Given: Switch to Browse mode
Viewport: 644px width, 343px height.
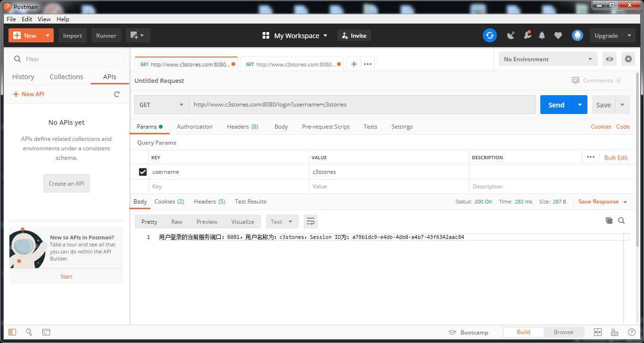Looking at the screenshot, I should (563, 332).
